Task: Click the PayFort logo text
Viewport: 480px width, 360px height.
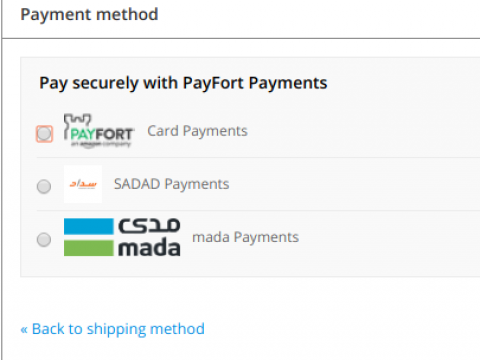Action: pos(102,134)
